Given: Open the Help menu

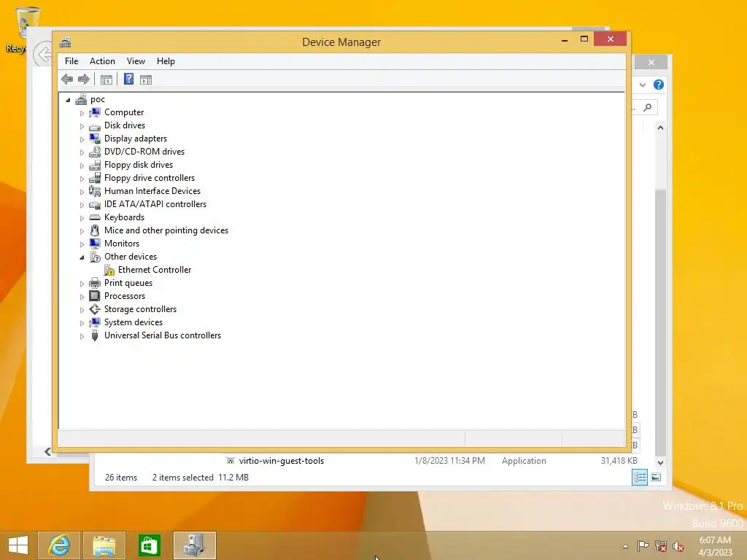Looking at the screenshot, I should tap(166, 61).
